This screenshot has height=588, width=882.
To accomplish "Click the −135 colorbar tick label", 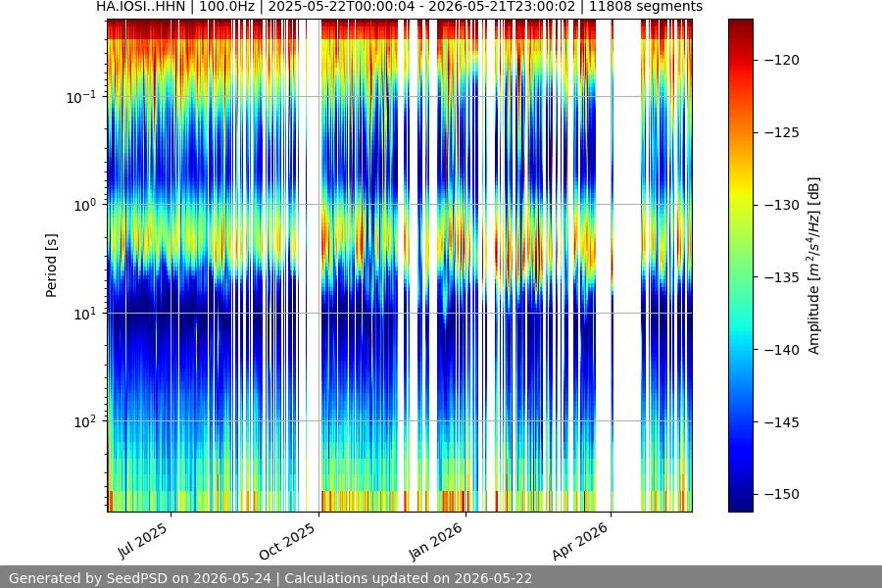I will (782, 277).
